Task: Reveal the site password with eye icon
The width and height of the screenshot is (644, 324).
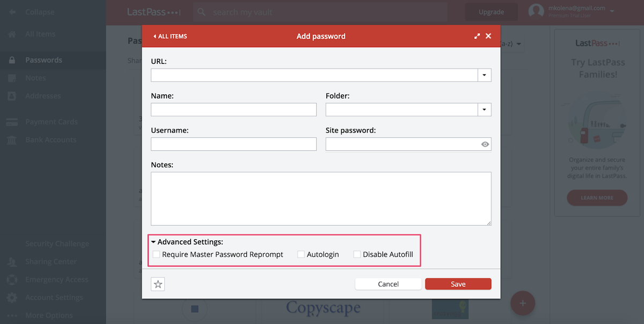Action: [x=485, y=144]
